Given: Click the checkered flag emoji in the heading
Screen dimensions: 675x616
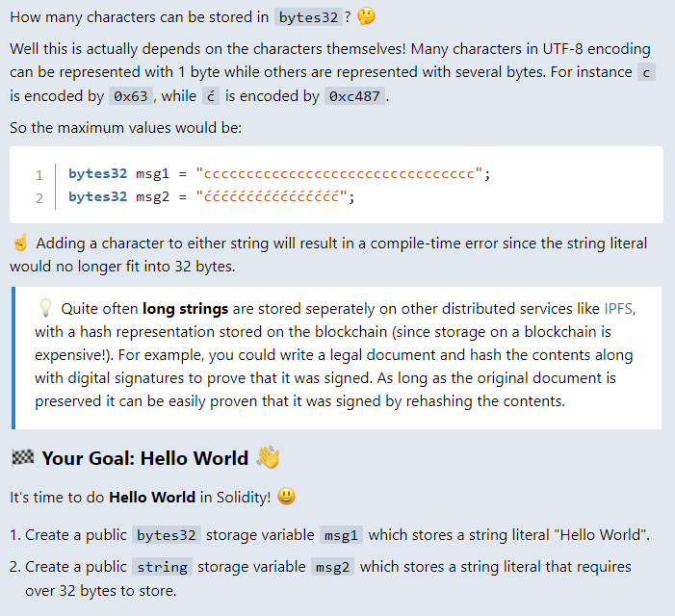Looking at the screenshot, I should pyautogui.click(x=22, y=458).
